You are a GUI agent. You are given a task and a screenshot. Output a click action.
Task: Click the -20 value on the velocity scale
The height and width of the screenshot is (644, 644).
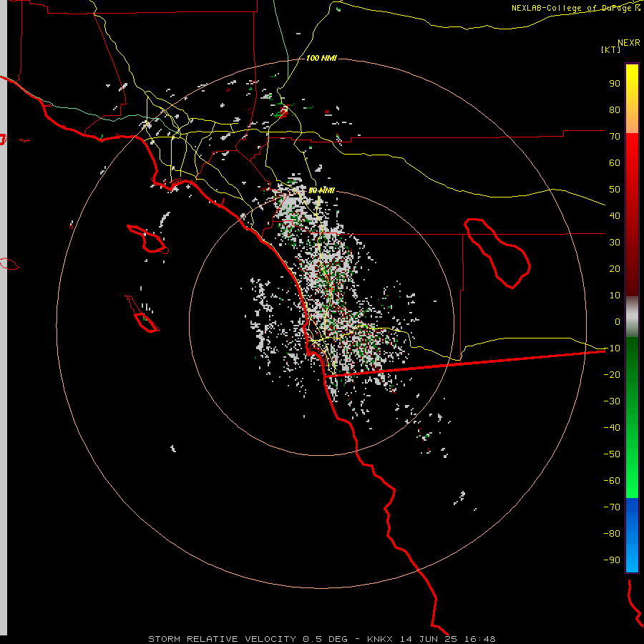tap(612, 374)
